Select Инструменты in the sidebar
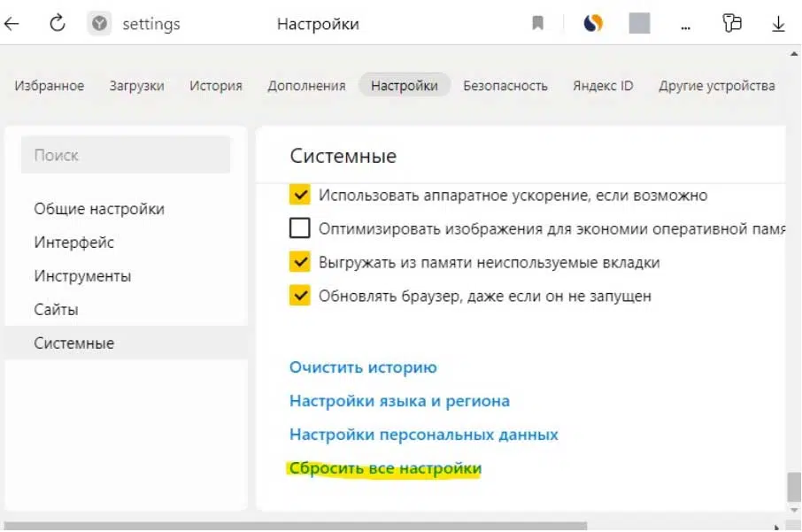 [x=127, y=276]
